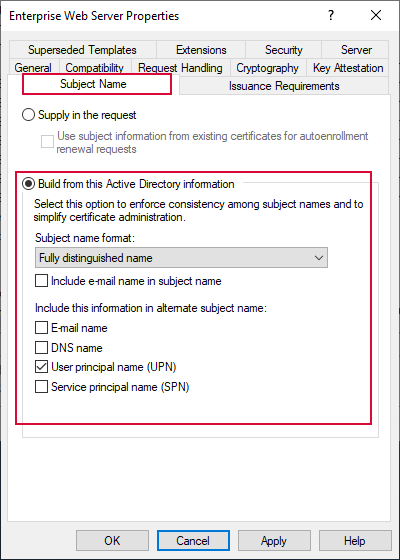Viewport: 400px width, 560px height.
Task: Open the Subject name format dropdown
Action: pos(181,258)
